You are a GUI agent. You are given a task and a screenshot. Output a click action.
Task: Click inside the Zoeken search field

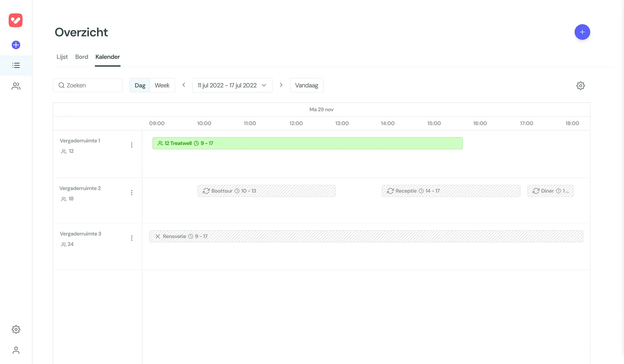tap(88, 85)
